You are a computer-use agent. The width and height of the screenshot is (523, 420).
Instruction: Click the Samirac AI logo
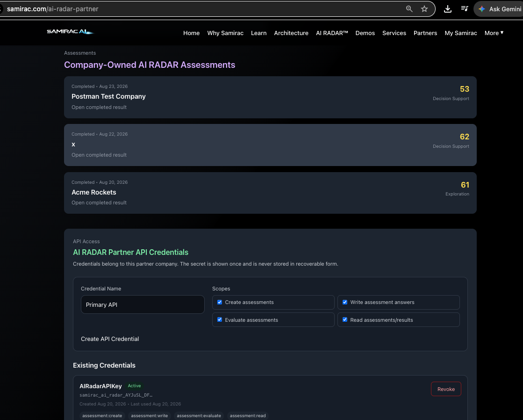coord(71,32)
